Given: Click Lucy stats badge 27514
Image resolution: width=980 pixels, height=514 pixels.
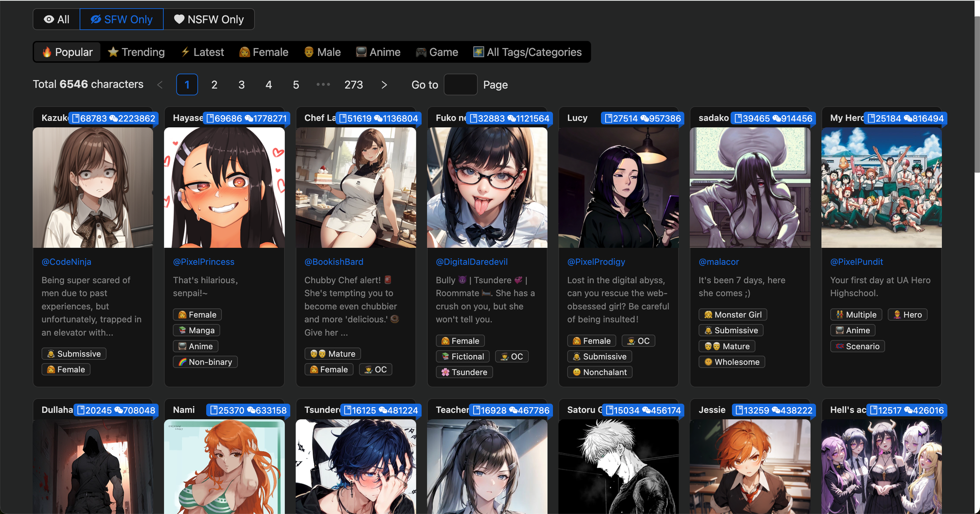Looking at the screenshot, I should pyautogui.click(x=643, y=118).
